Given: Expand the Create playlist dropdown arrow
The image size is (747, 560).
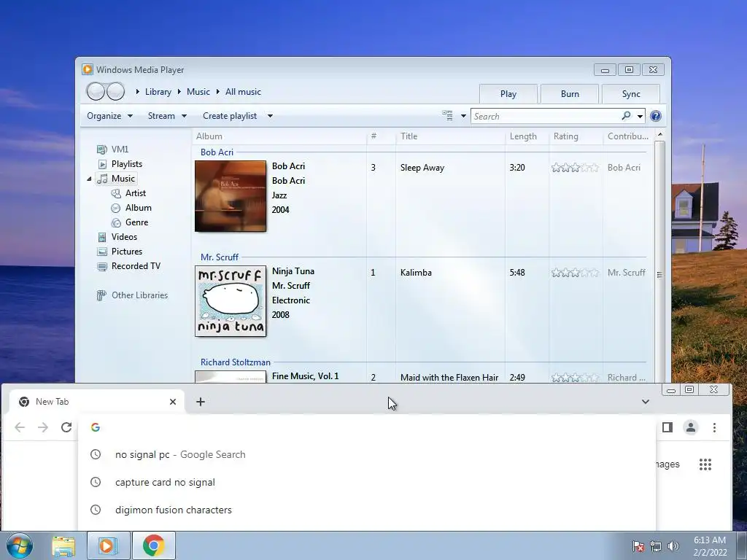Looking at the screenshot, I should click(x=270, y=116).
